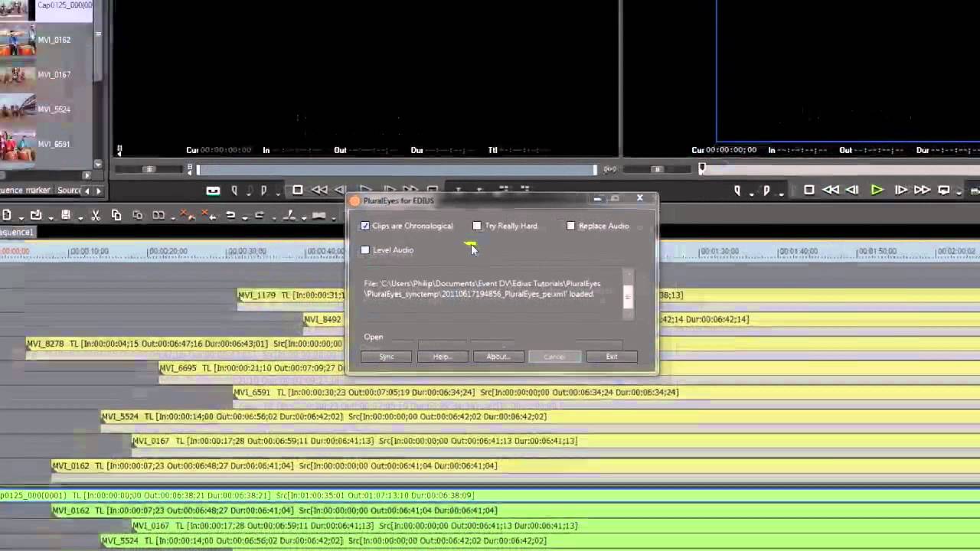Select the yellow MVI_0167 timeline clip

tap(555, 441)
